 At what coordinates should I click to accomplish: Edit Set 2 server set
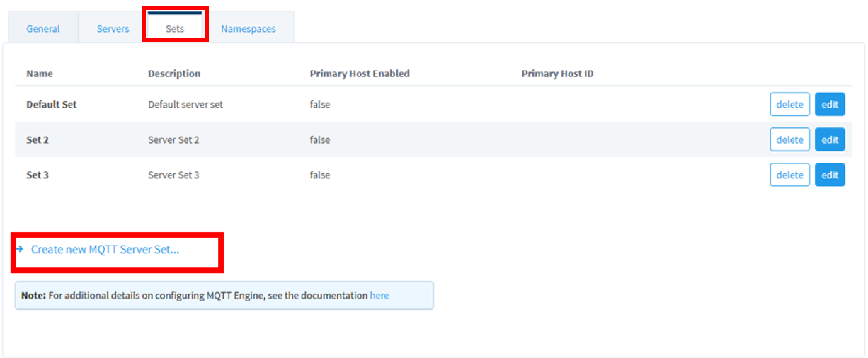[830, 139]
